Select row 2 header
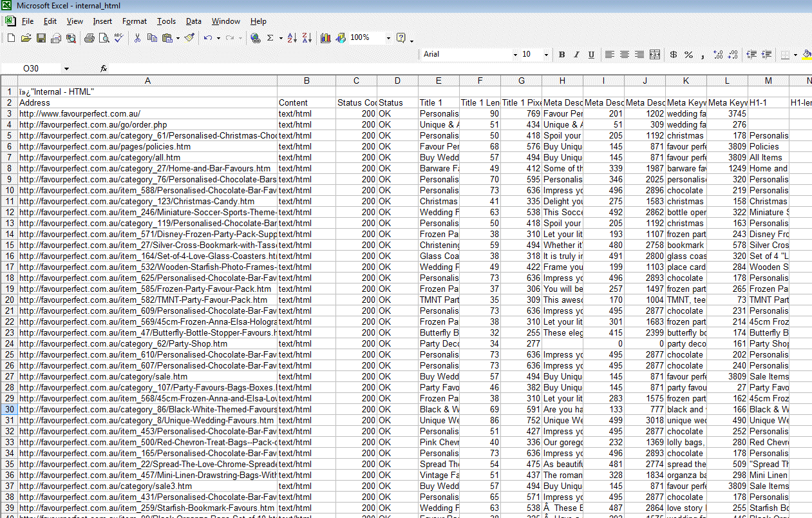This screenshot has width=812, height=518. (9, 102)
